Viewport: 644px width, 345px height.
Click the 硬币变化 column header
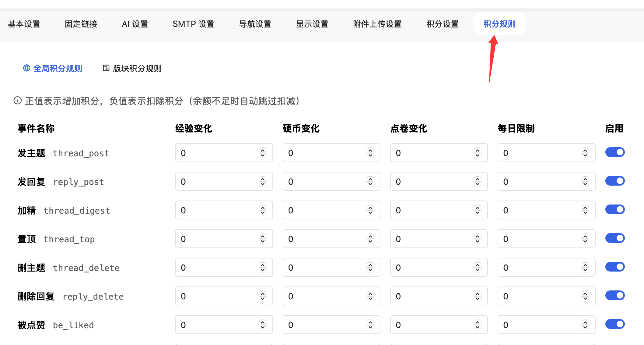pos(301,128)
